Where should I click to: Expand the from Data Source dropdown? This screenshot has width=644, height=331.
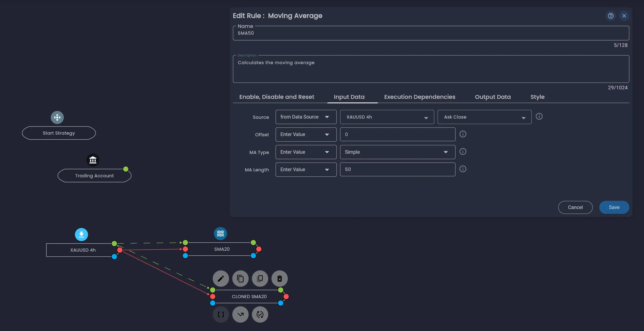(306, 117)
